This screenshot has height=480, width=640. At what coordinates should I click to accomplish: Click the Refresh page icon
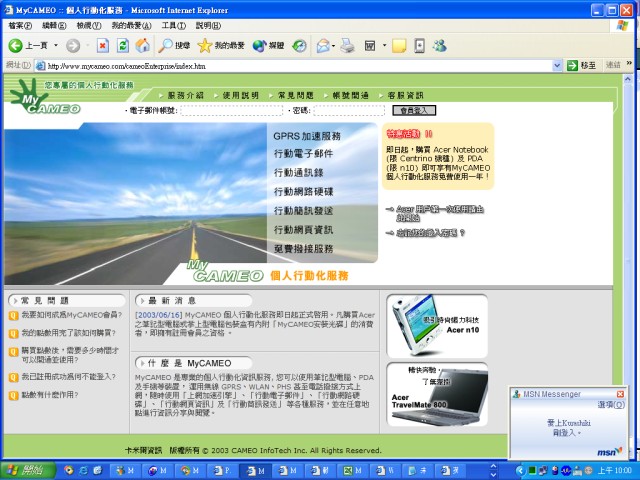(x=123, y=46)
